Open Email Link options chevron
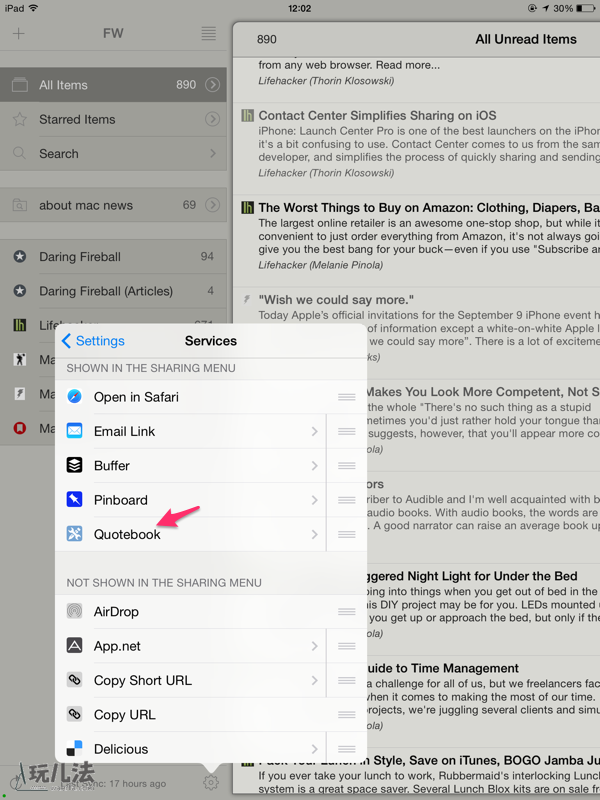 pos(315,431)
